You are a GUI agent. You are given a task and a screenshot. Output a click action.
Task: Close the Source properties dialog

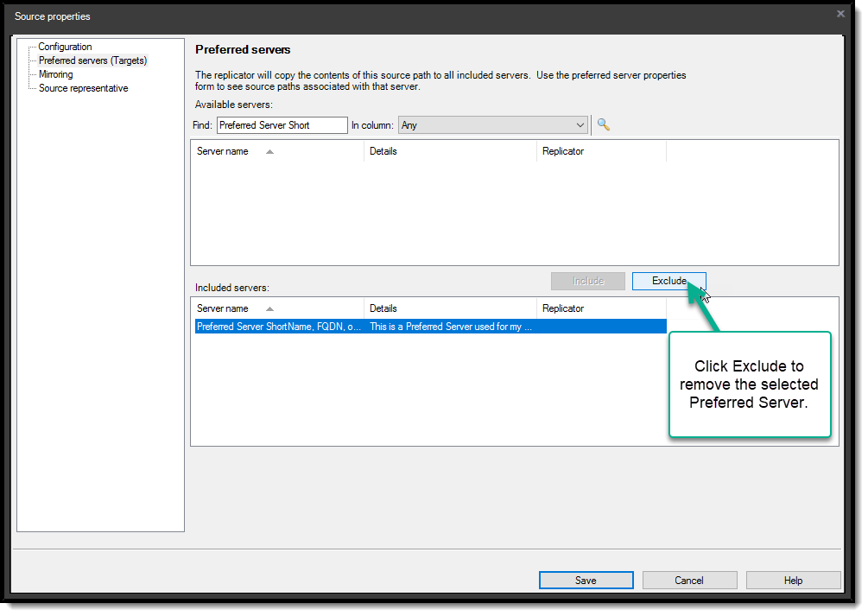[839, 14]
